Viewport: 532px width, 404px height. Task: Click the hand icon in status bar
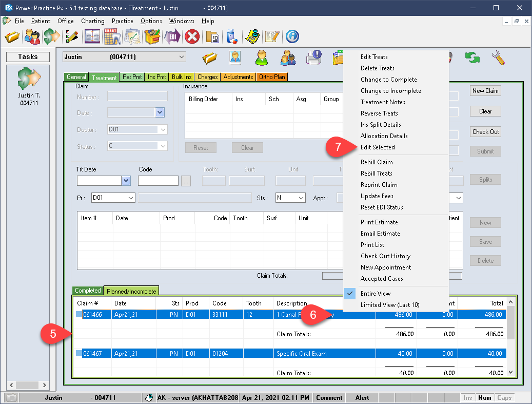(x=149, y=397)
